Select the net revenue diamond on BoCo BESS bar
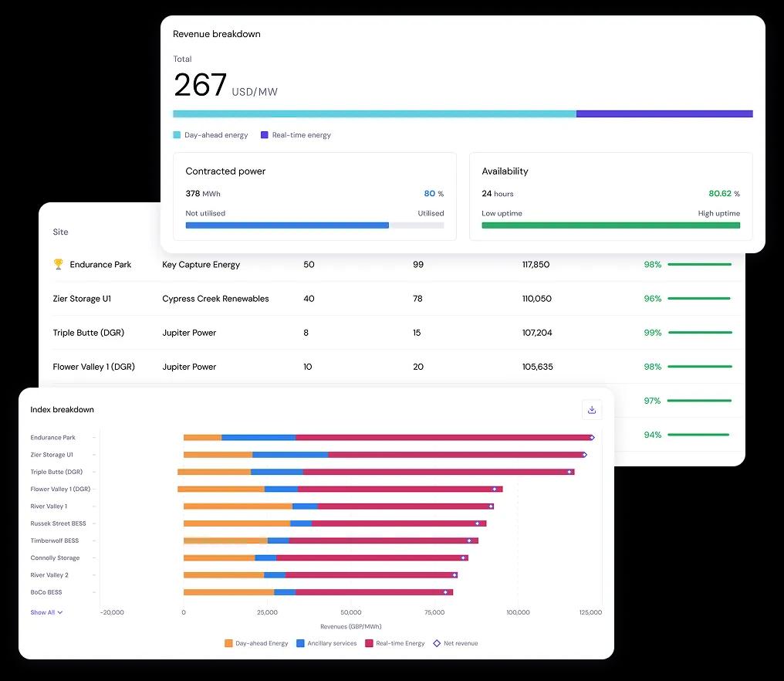 click(x=445, y=592)
